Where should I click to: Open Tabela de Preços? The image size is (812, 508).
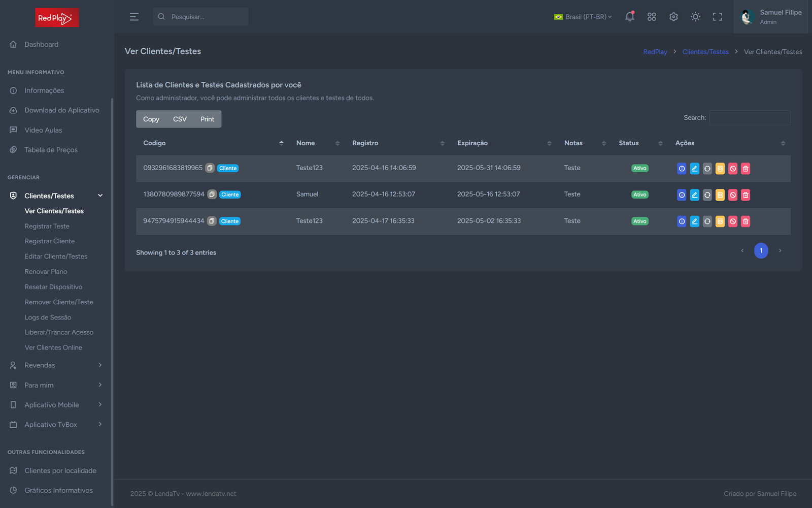[51, 150]
